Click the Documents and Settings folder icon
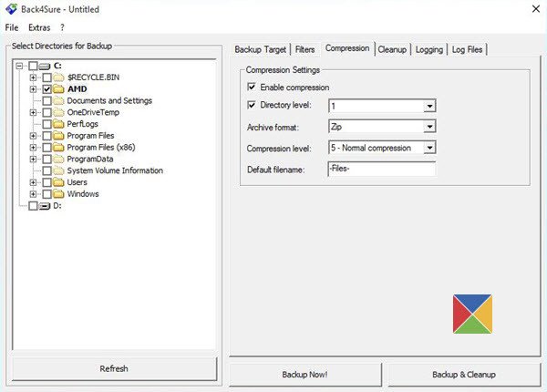Screen dimensions: 547x392 tap(58, 101)
